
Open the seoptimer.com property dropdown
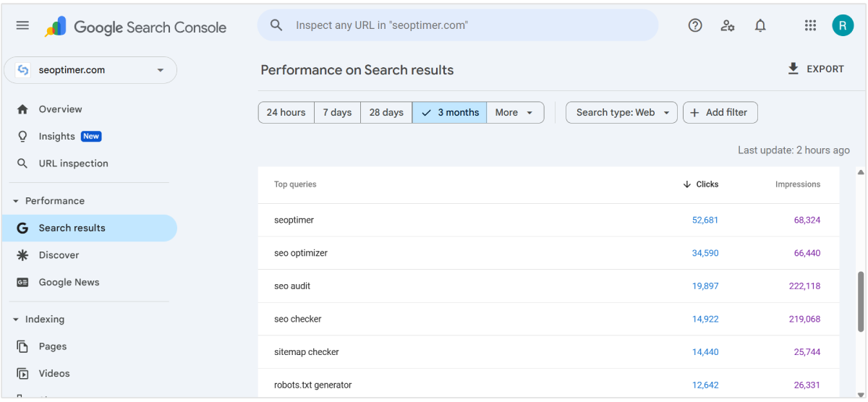[x=90, y=70]
